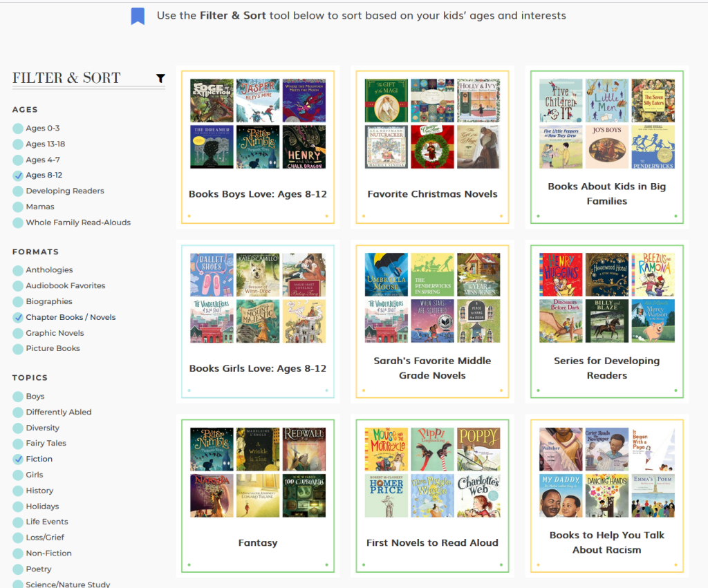Click the blue bookmark icon

point(138,16)
